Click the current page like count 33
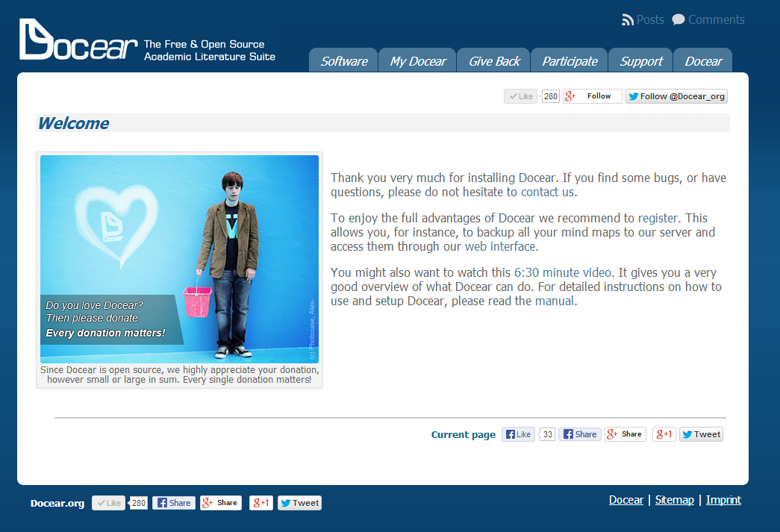 point(547,434)
